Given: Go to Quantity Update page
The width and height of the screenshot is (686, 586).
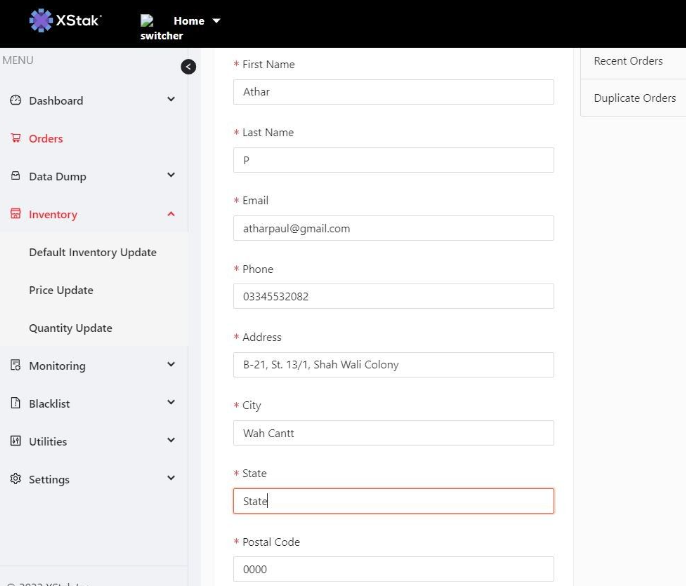Looking at the screenshot, I should click(70, 328).
